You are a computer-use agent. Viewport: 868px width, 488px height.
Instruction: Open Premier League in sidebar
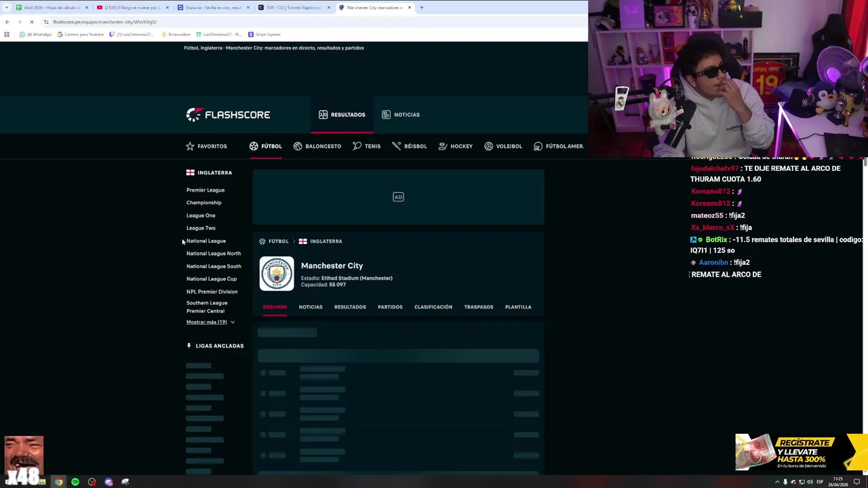pyautogui.click(x=205, y=190)
